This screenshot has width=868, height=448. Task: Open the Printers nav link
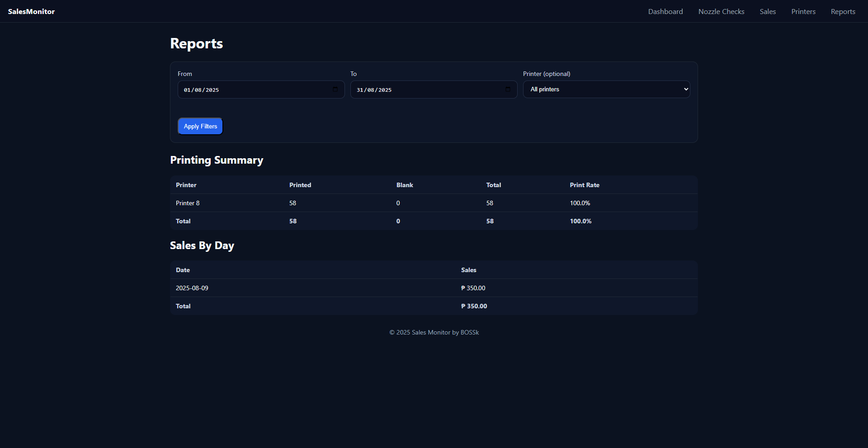point(803,12)
